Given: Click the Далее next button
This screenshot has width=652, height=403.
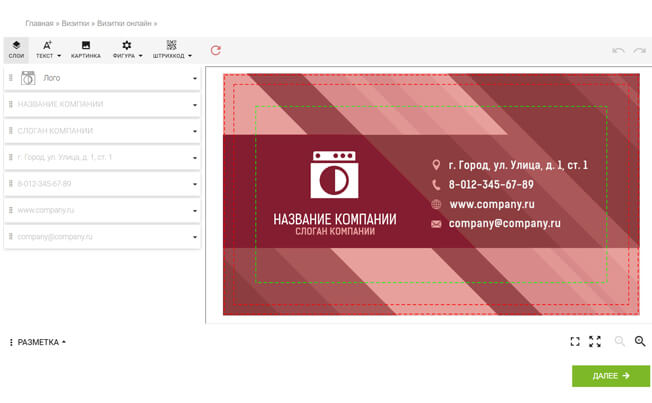Looking at the screenshot, I should click(610, 376).
